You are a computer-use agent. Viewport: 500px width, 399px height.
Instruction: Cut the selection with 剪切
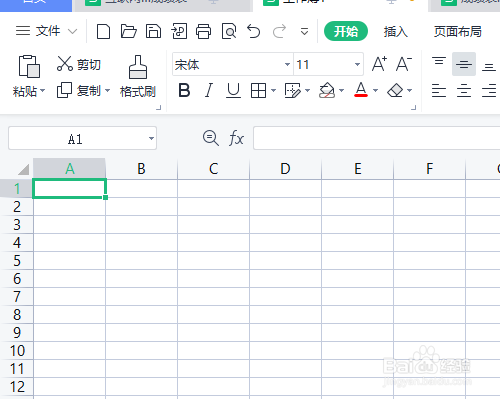coord(79,64)
